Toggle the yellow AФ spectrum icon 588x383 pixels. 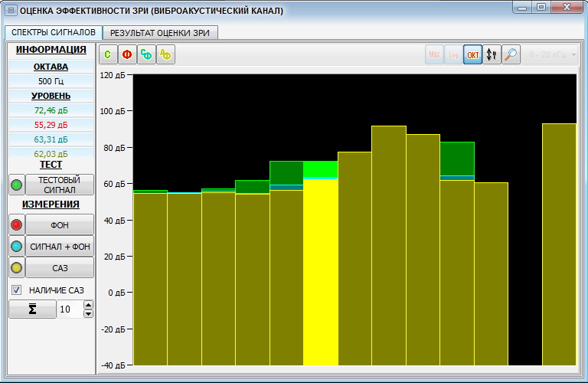pyautogui.click(x=165, y=55)
